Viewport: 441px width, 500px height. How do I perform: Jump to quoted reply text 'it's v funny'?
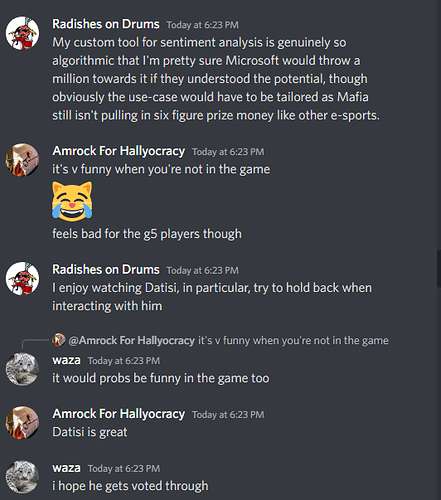click(x=293, y=340)
